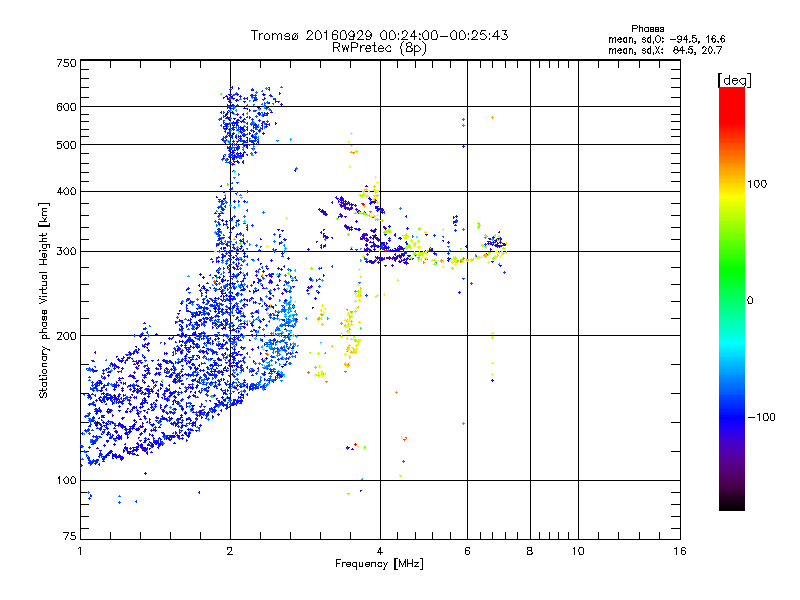Click the colorbar at the -100 degree blue
This screenshot has height=600, width=800.
tap(732, 417)
